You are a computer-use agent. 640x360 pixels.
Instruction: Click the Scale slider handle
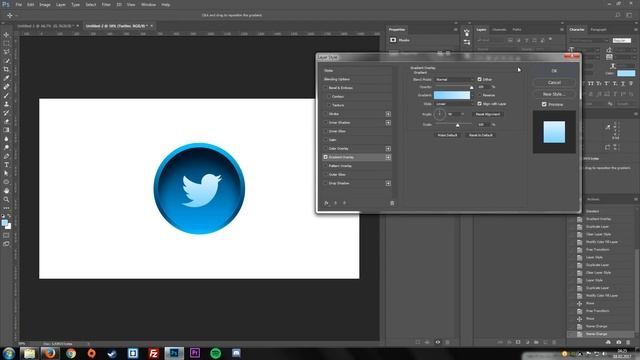pos(458,125)
